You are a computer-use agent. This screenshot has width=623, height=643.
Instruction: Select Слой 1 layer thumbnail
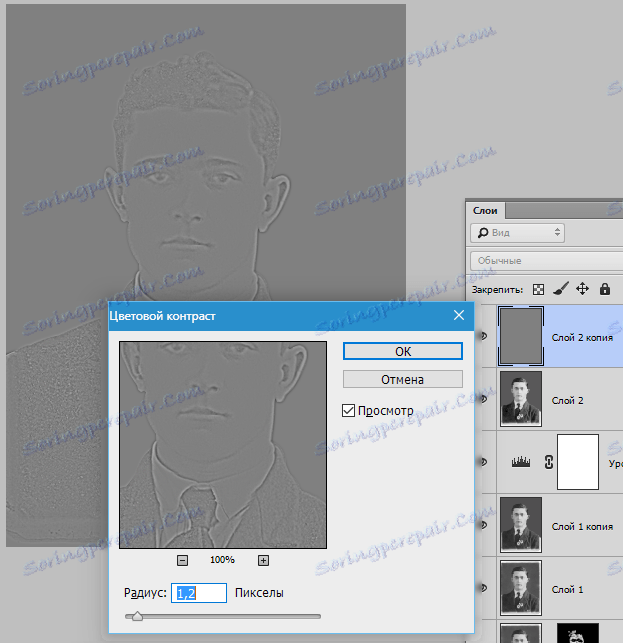521,588
